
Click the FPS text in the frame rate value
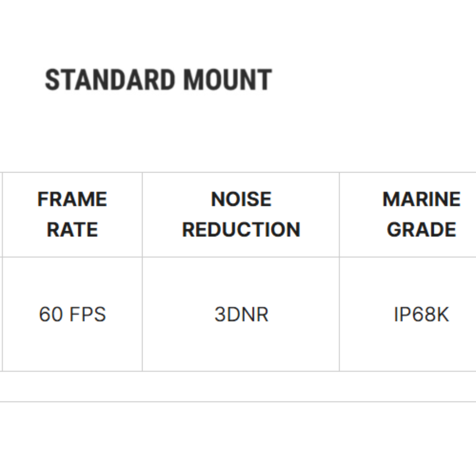[x=87, y=314]
